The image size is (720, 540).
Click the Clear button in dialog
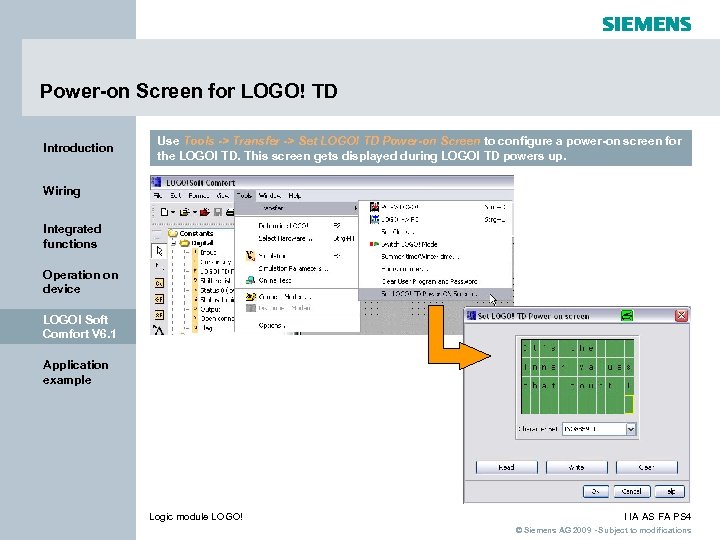647,467
